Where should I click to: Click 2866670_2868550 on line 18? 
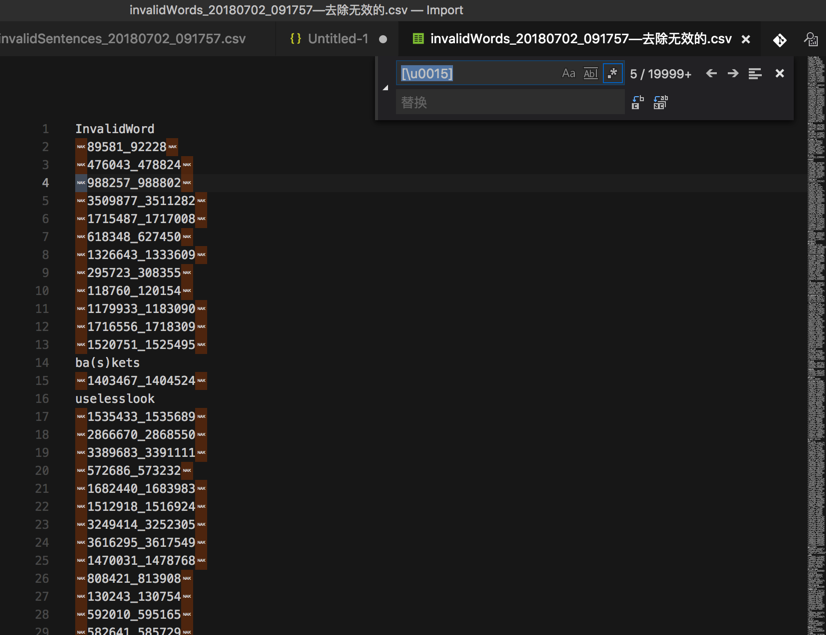[x=141, y=434]
